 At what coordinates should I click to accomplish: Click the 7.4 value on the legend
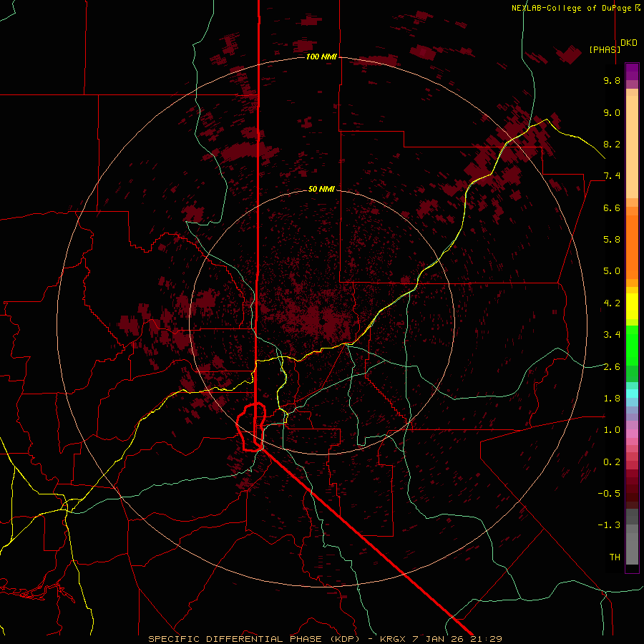tap(612, 176)
